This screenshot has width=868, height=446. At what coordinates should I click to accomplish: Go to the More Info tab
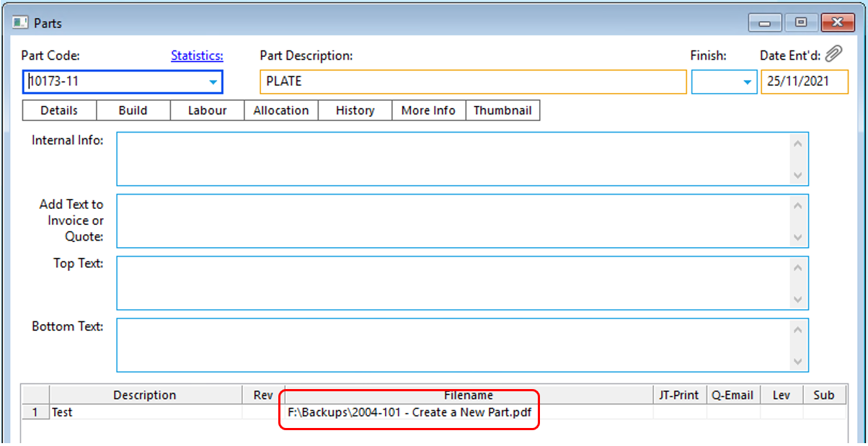point(428,110)
